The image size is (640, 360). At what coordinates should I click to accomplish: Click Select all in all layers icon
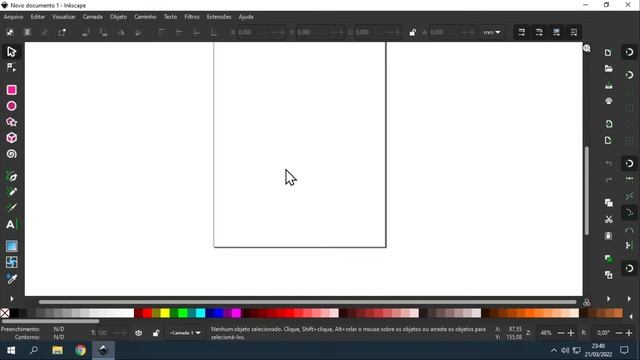click(x=27, y=32)
